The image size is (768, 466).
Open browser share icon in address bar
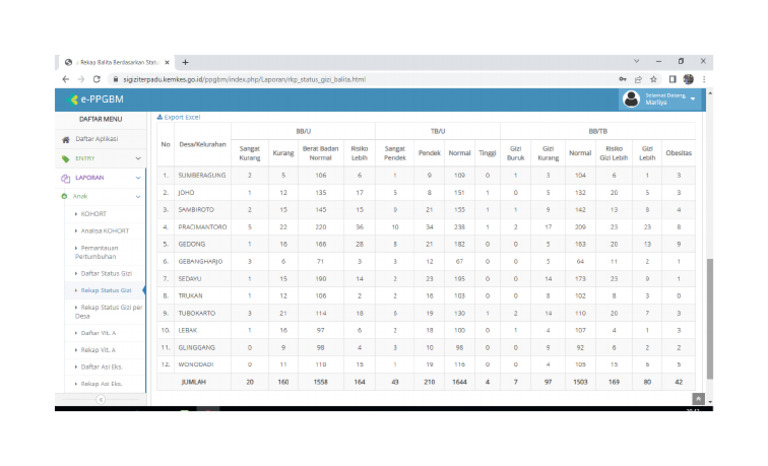click(x=637, y=79)
